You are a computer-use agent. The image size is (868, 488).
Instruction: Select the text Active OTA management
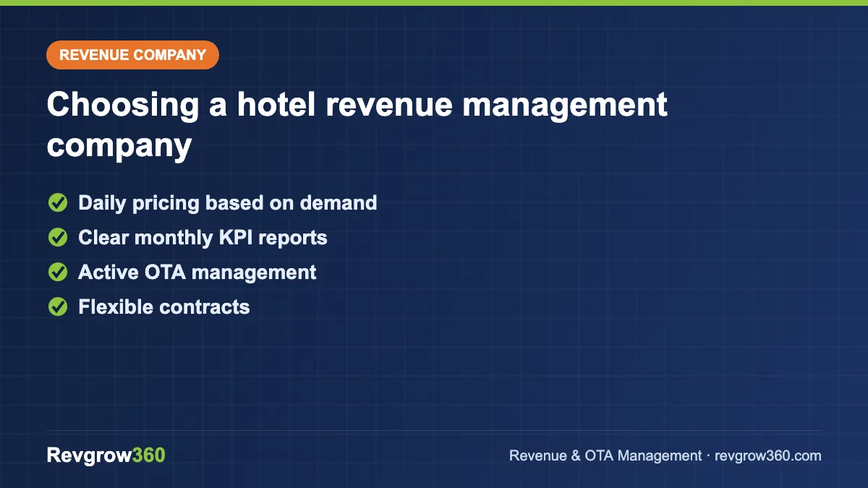197,273
